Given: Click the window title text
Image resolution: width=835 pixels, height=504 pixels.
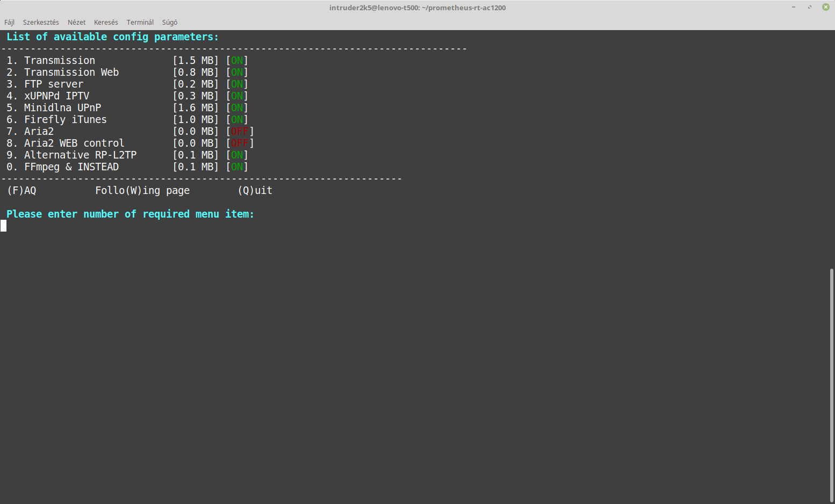Looking at the screenshot, I should [x=417, y=8].
